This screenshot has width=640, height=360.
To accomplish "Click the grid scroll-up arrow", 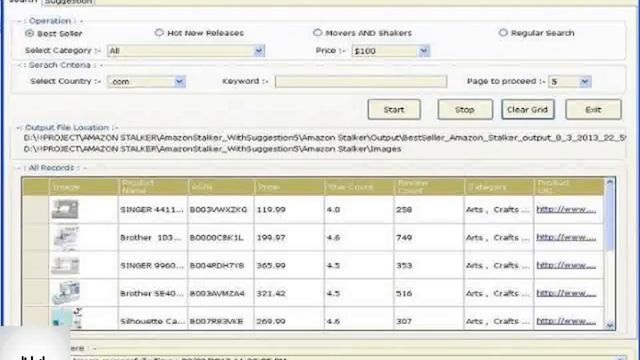I will coord(610,182).
